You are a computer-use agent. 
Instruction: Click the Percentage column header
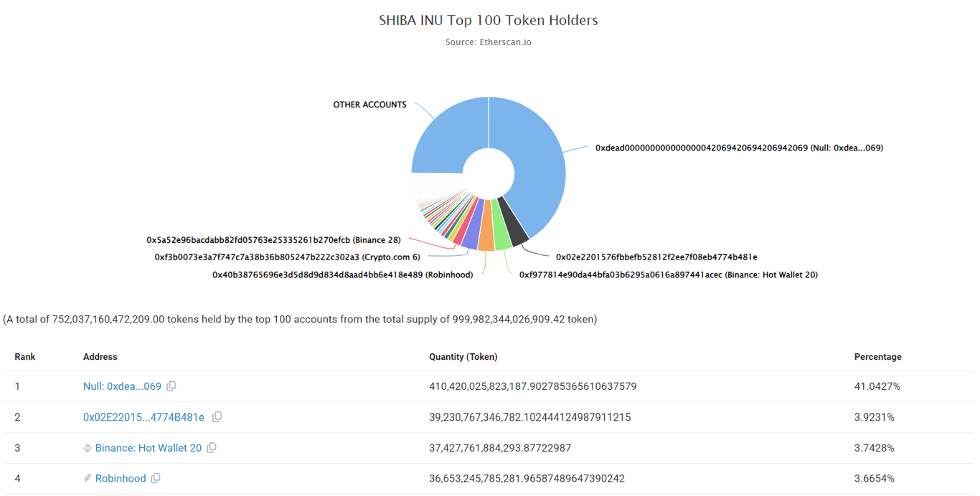tap(877, 356)
